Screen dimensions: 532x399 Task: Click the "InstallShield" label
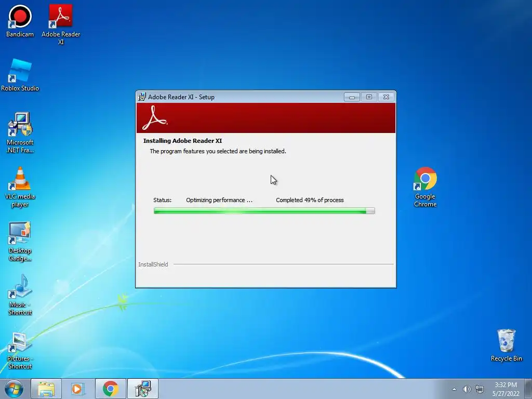tap(153, 264)
